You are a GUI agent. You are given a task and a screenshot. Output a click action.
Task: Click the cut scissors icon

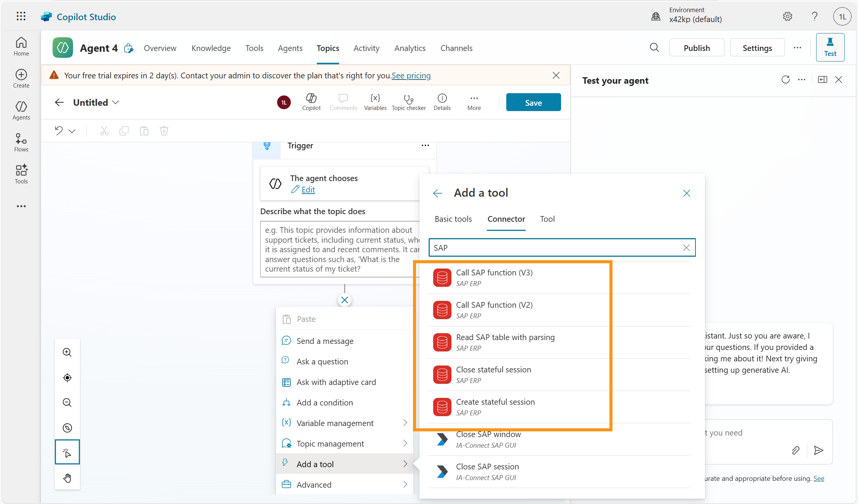pyautogui.click(x=104, y=131)
